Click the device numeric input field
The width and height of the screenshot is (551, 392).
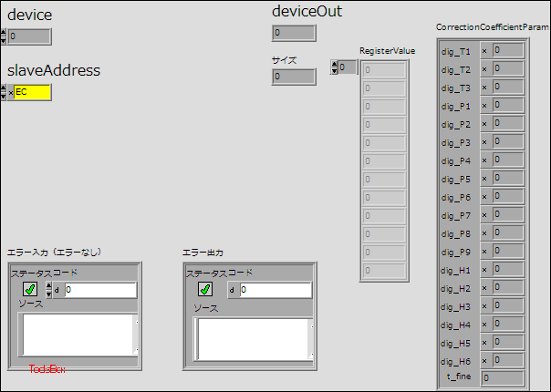pyautogui.click(x=29, y=36)
